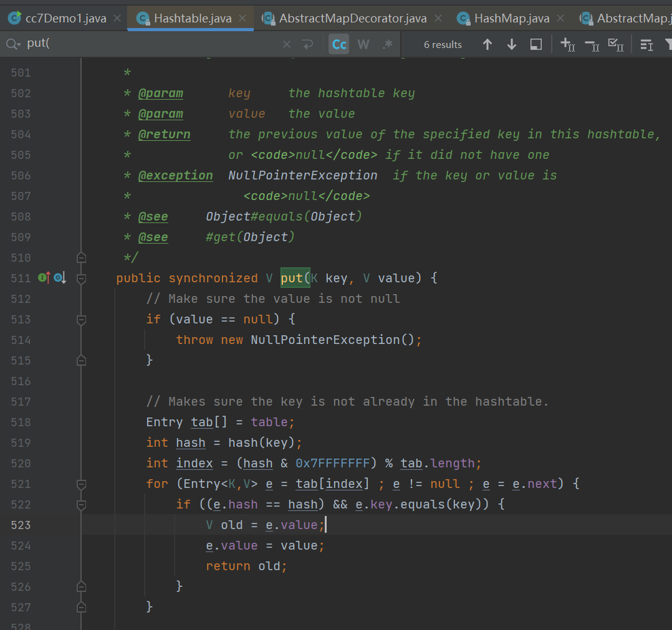Close the AbstractMapDecorator.java tab
The image size is (672, 630).
coord(438,19)
